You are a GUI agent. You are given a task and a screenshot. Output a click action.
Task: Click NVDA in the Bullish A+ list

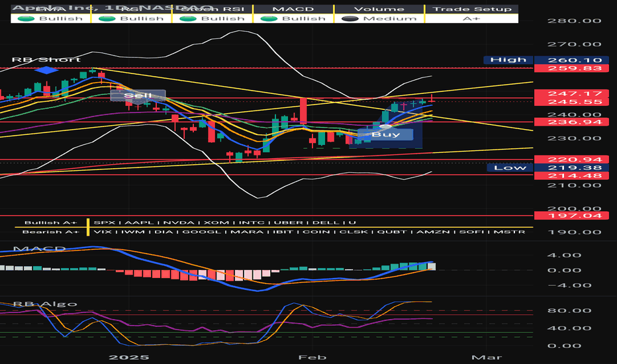(x=179, y=222)
